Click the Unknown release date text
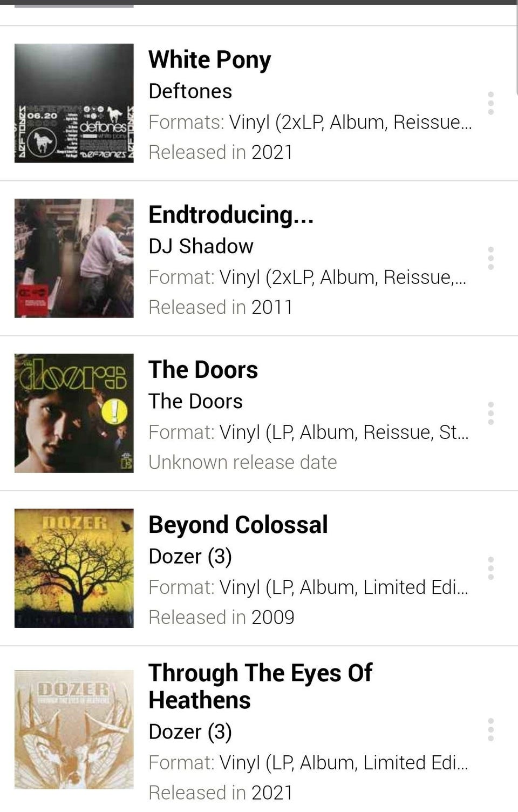Screen dimensions: 518x812 click(242, 462)
